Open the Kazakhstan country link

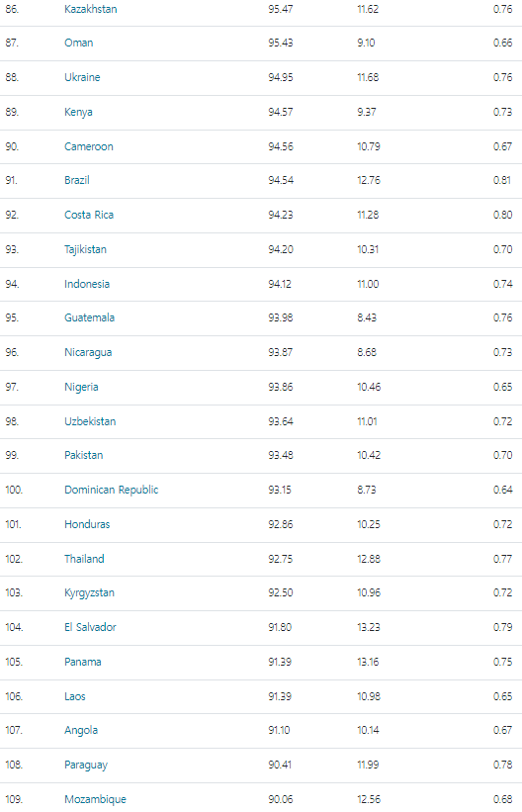coord(91,9)
